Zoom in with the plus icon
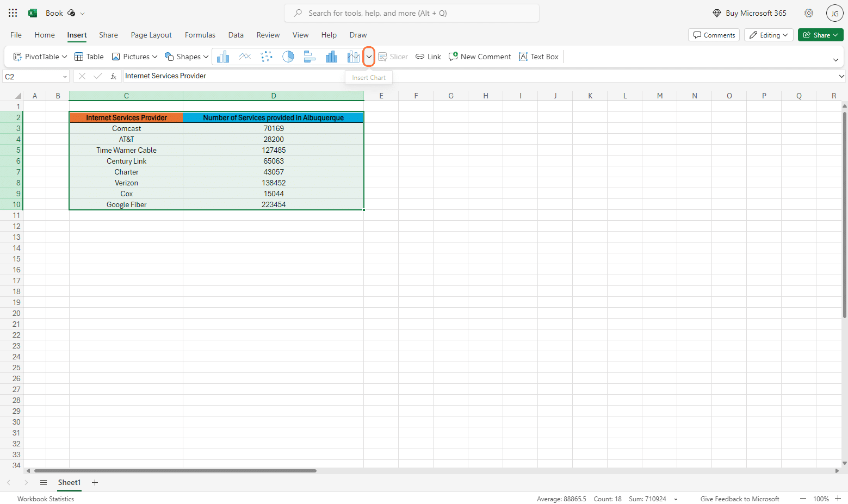The width and height of the screenshot is (848, 504). pyautogui.click(x=838, y=499)
